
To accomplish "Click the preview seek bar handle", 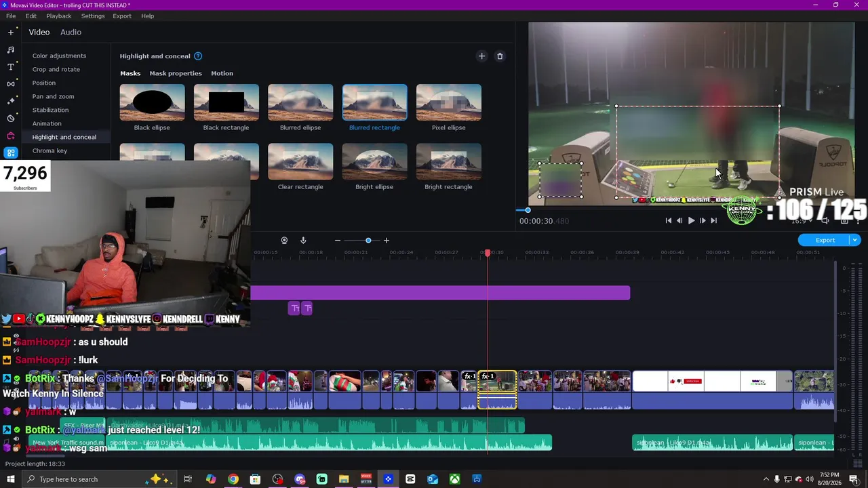I will pyautogui.click(x=528, y=210).
